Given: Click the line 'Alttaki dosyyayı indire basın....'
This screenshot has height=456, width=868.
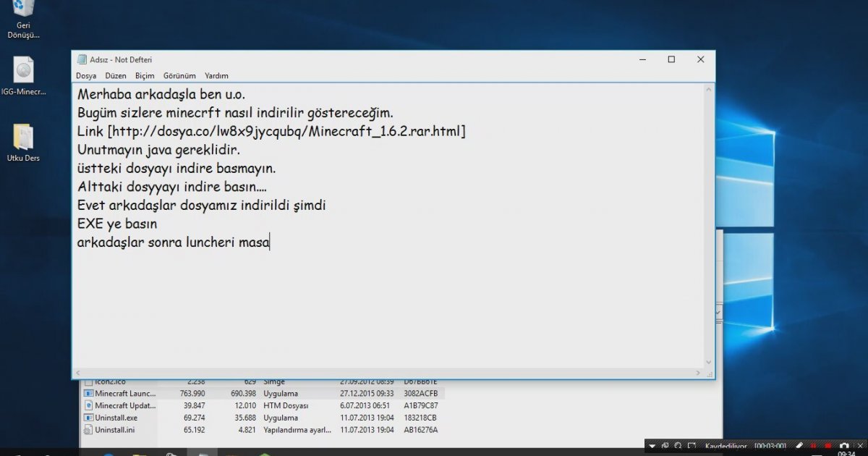Looking at the screenshot, I should coord(172,187).
